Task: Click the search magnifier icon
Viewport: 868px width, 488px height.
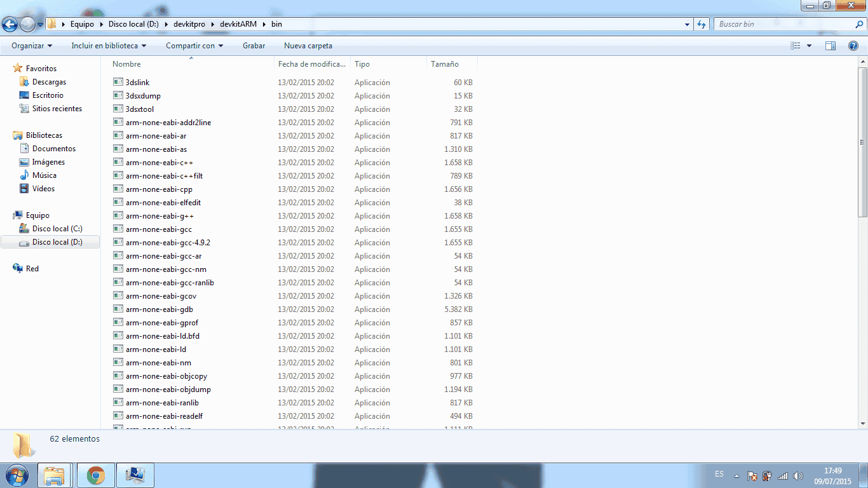Action: (x=858, y=24)
